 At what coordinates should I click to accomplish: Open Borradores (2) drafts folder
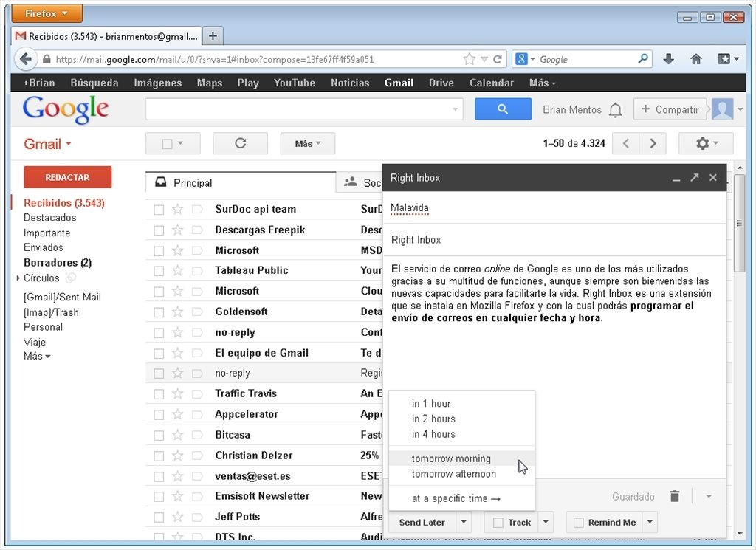58,263
